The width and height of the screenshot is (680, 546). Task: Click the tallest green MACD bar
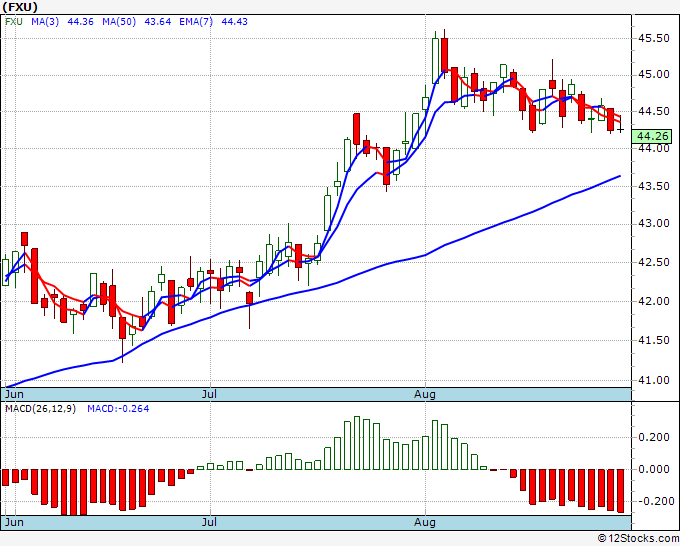tap(357, 443)
